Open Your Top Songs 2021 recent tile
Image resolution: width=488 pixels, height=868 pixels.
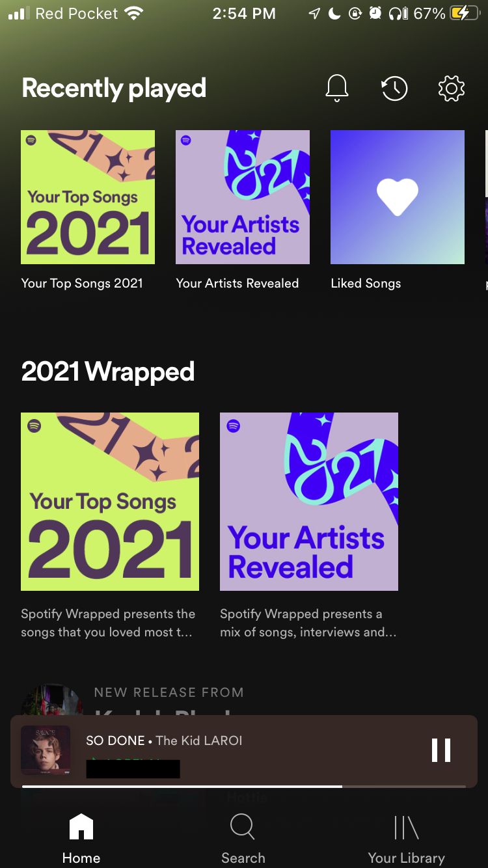click(88, 197)
